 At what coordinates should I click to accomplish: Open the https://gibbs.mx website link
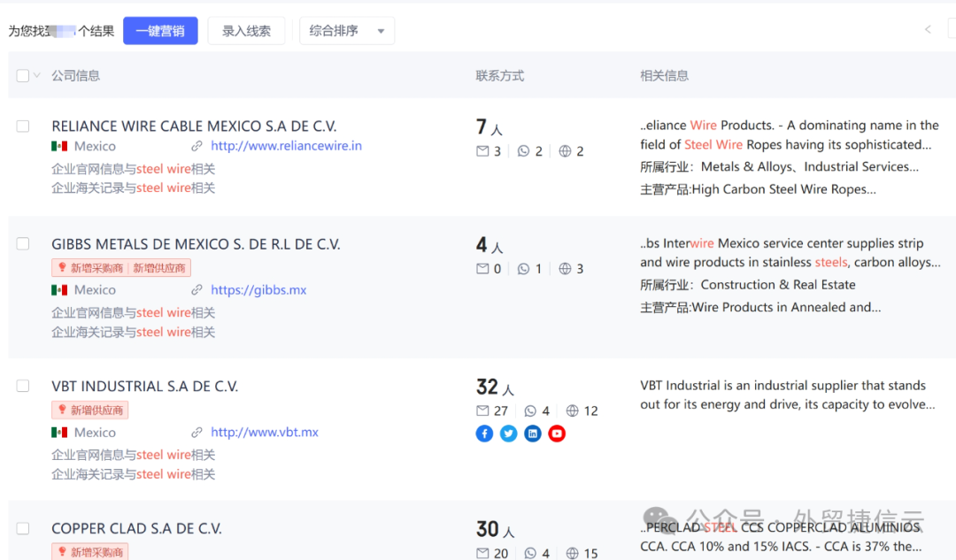258,290
